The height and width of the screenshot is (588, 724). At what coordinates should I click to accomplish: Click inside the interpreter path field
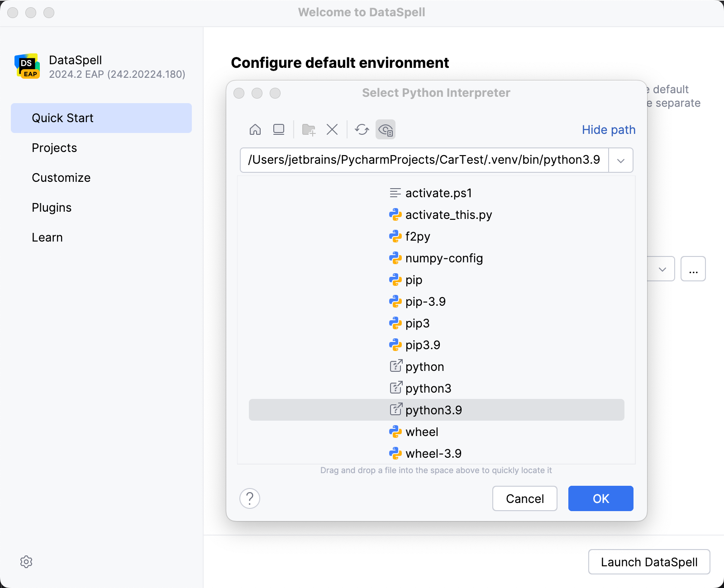pyautogui.click(x=424, y=160)
